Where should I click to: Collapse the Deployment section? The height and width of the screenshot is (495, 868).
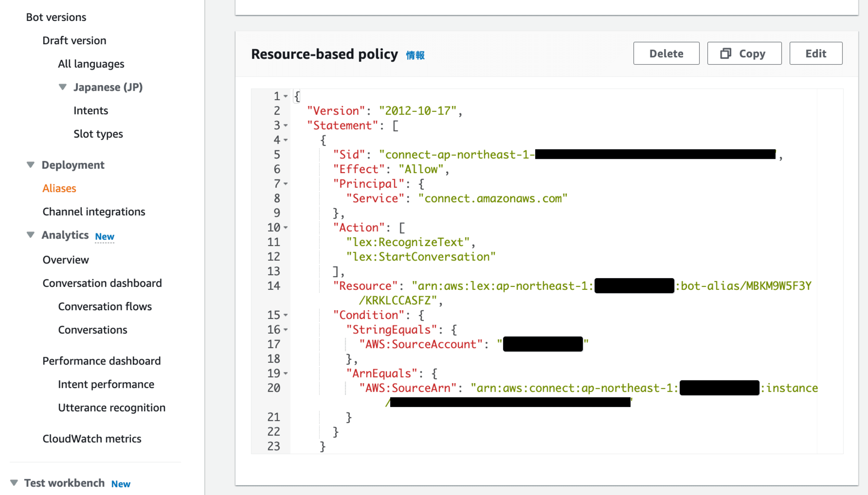(30, 165)
